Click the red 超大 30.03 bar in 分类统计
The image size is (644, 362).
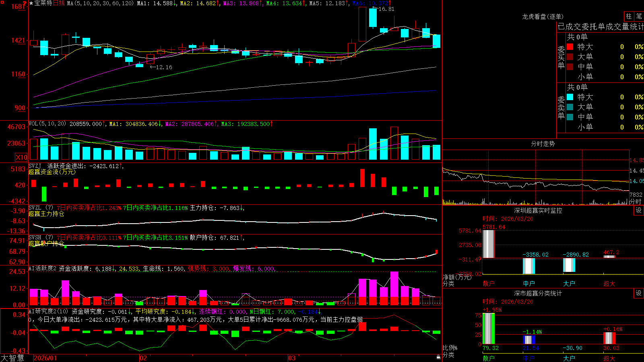[609, 338]
